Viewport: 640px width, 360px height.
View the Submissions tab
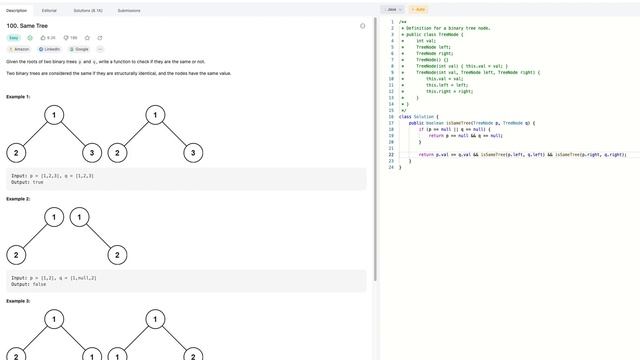coord(129,10)
